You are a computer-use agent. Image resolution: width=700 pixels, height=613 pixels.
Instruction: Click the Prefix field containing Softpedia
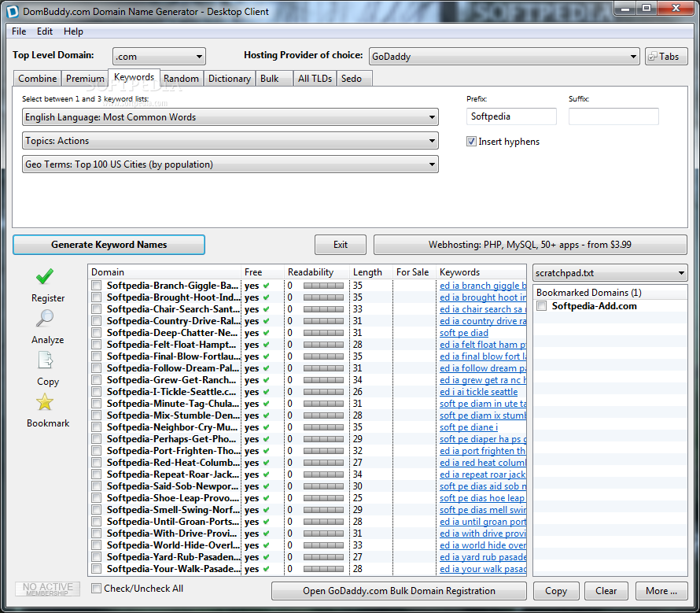(x=511, y=116)
